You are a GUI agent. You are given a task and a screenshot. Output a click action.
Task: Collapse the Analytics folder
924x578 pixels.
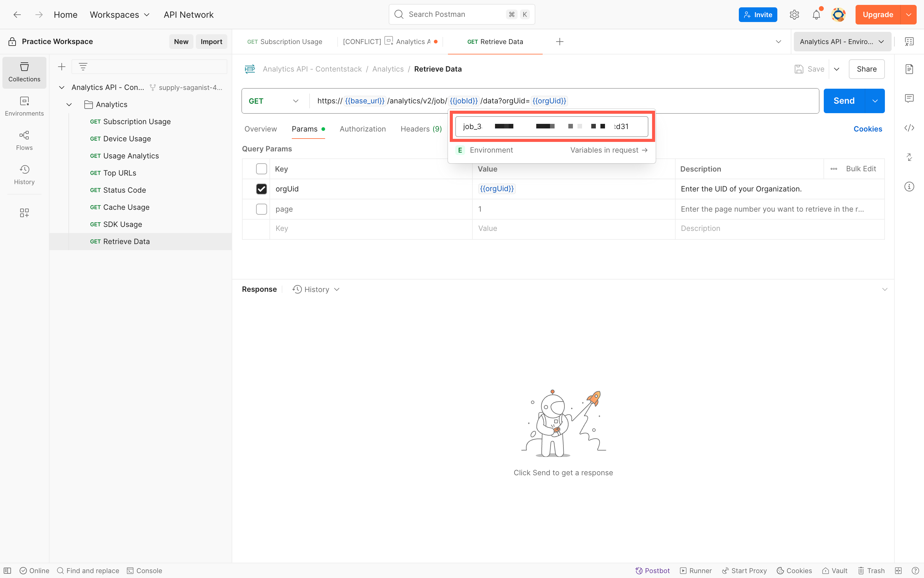tap(69, 105)
